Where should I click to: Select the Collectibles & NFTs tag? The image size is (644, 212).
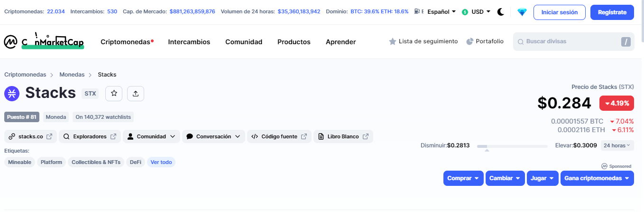[96, 162]
